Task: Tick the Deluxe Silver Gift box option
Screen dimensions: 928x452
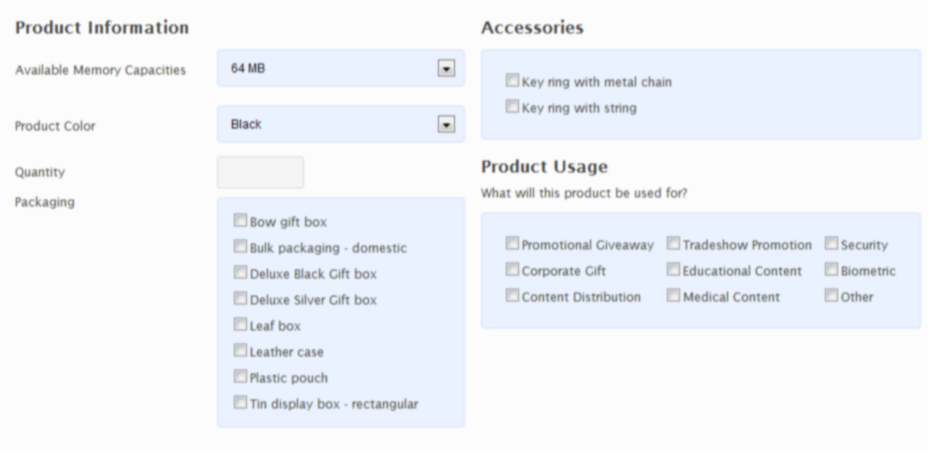Action: (x=240, y=299)
